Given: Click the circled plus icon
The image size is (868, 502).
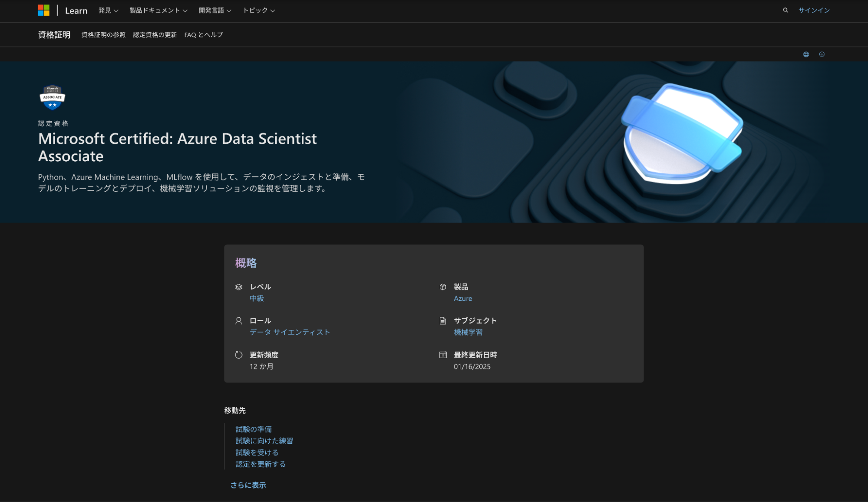Looking at the screenshot, I should click(x=822, y=54).
